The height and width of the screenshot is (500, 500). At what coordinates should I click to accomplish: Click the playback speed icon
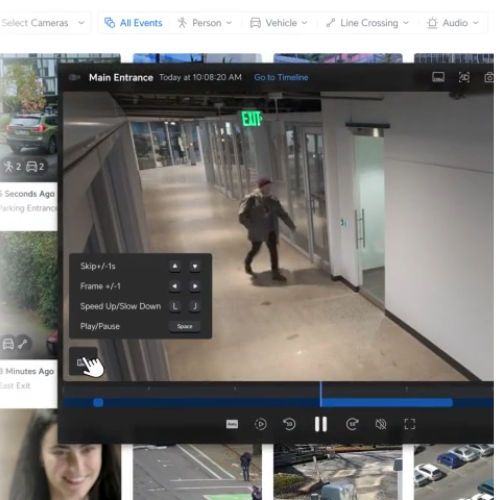tap(260, 424)
